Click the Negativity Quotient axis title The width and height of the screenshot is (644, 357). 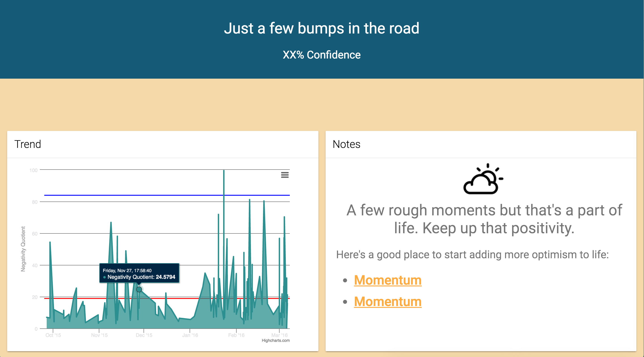(23, 249)
